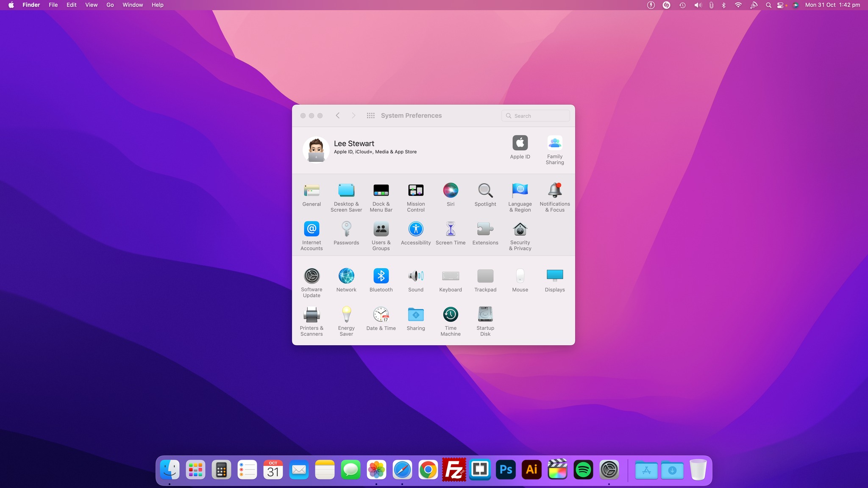Open the Window menu

[133, 5]
